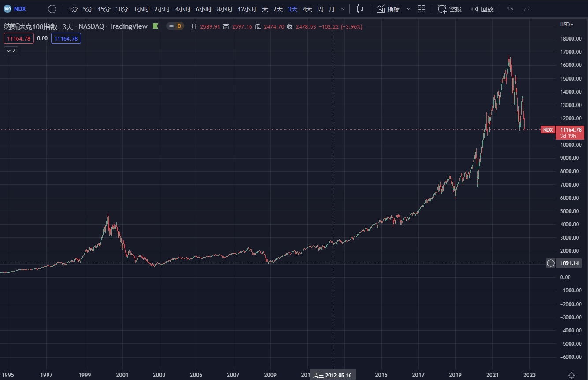The height and width of the screenshot is (380, 588).
Task: Click the add symbol plus icon
Action: 52,9
